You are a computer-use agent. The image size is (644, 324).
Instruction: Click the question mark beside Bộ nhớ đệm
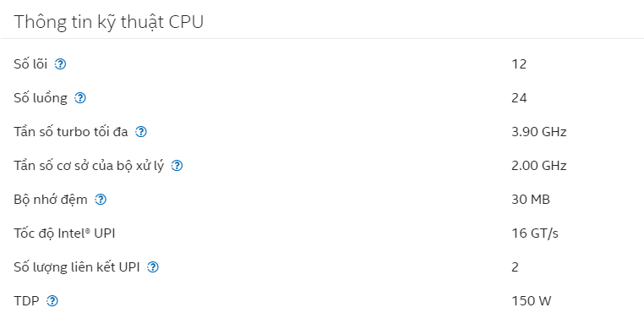(101, 200)
